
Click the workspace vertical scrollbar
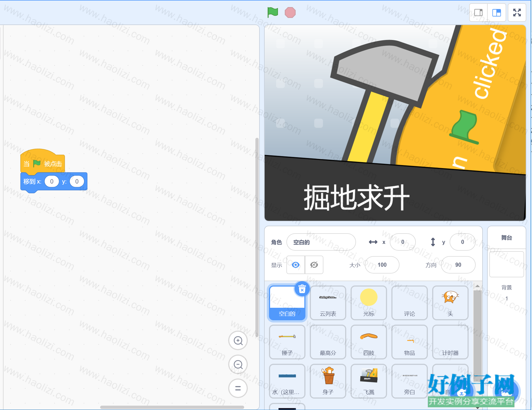(x=257, y=237)
